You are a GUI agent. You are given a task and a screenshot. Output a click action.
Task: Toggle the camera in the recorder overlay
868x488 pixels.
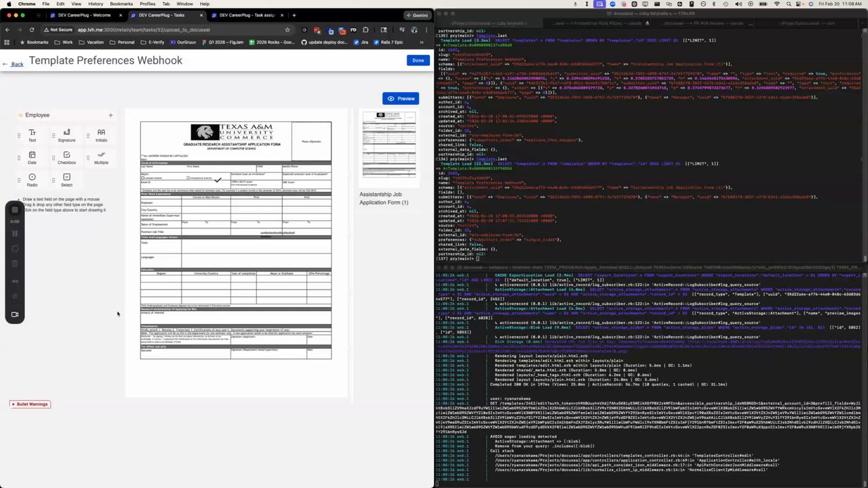click(x=15, y=314)
